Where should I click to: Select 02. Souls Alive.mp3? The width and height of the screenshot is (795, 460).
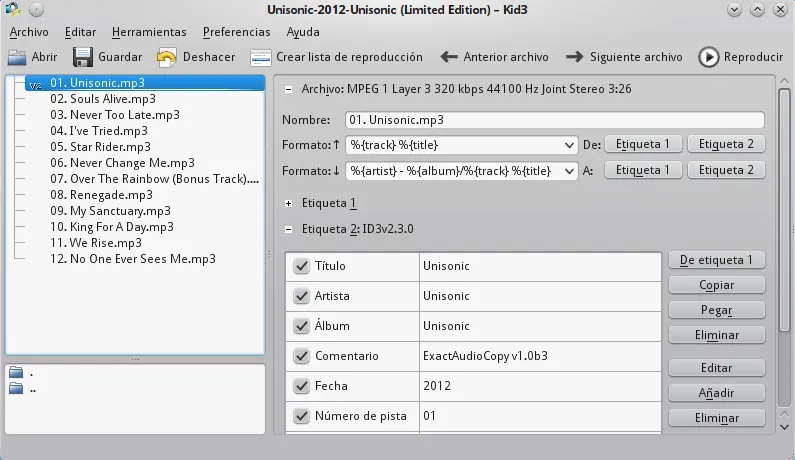pyautogui.click(x=103, y=99)
